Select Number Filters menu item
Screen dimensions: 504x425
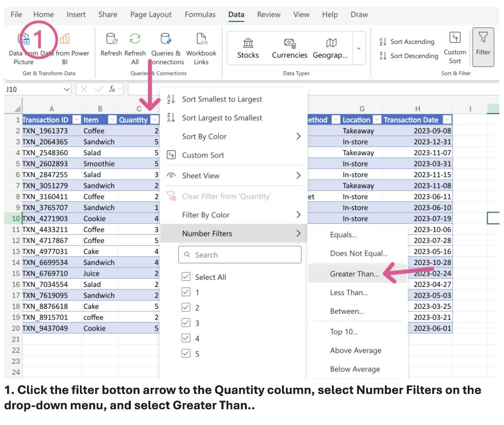point(233,233)
